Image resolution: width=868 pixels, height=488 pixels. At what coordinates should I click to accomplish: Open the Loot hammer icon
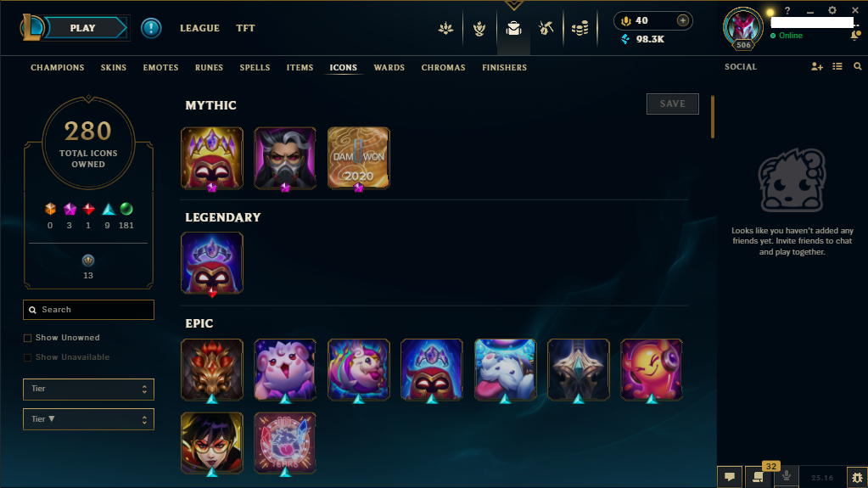click(546, 28)
